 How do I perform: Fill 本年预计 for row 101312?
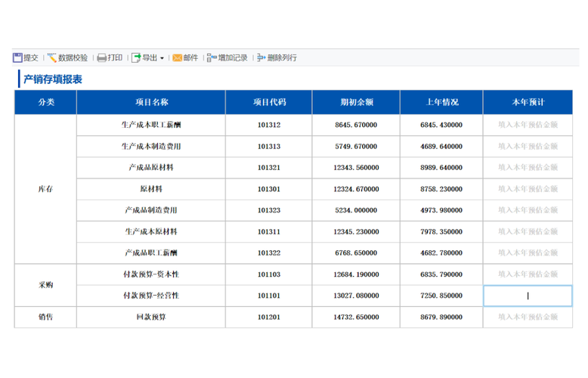pos(528,125)
